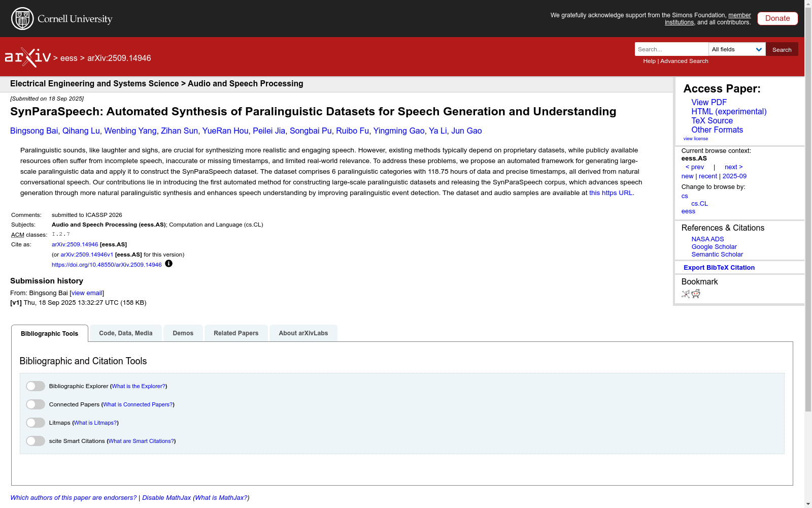Image resolution: width=812 pixels, height=508 pixels.
Task: Open Other Formats link
Action: coord(717,130)
